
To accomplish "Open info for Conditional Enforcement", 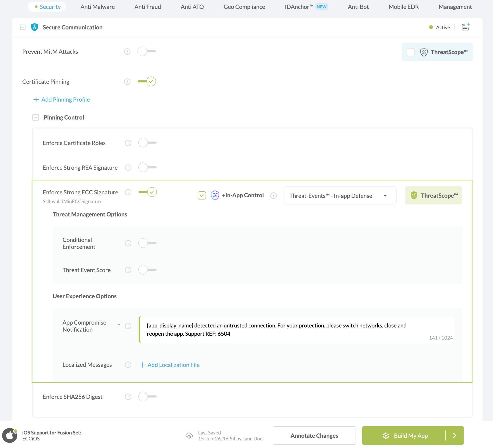I will tap(128, 243).
